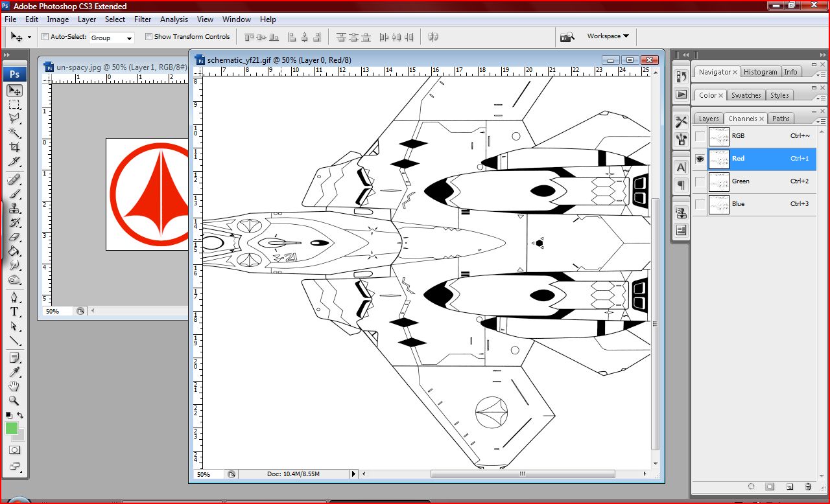Open the Paragraph panel from dock
This screenshot has width=830, height=504.
tap(682, 185)
